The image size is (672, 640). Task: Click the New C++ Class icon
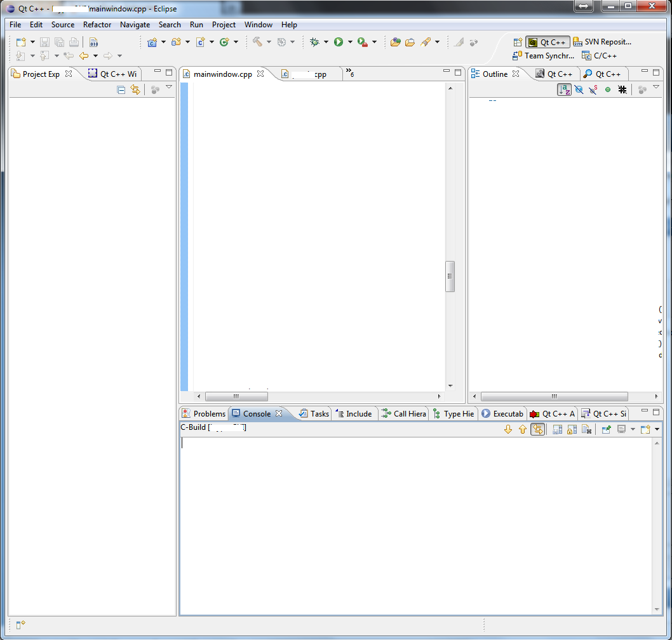click(224, 42)
